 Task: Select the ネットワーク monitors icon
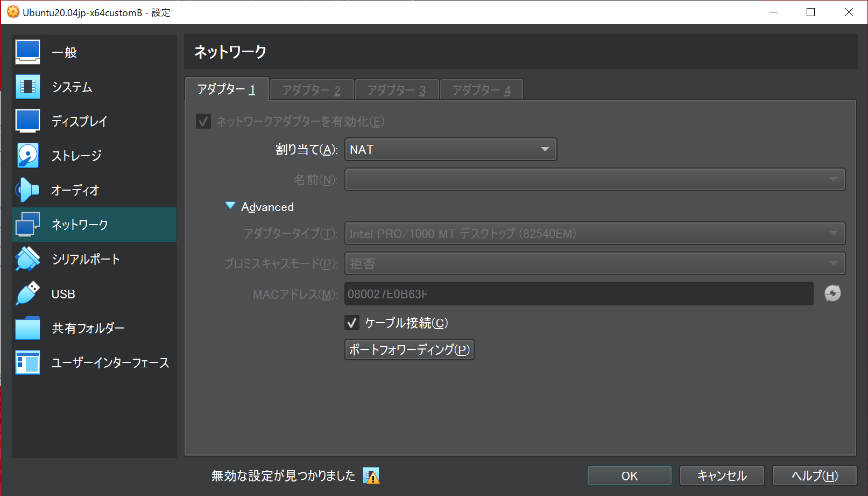pyautogui.click(x=27, y=225)
